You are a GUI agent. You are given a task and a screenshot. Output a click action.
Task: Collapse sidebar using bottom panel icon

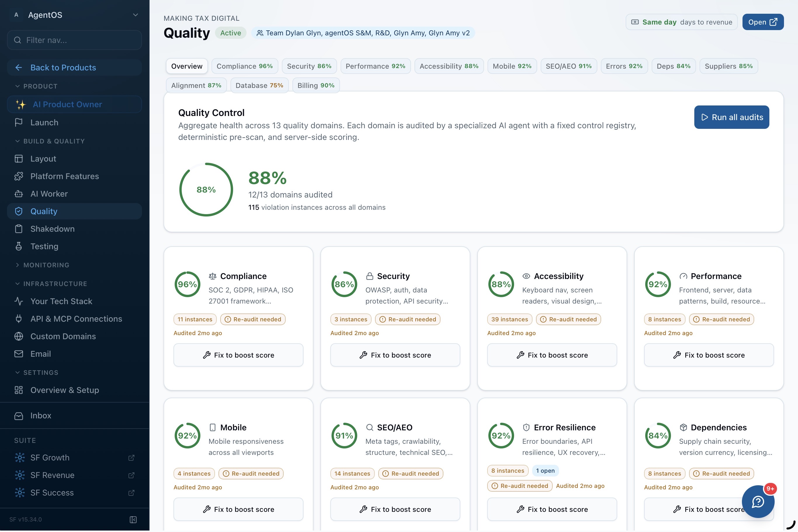[x=133, y=519]
